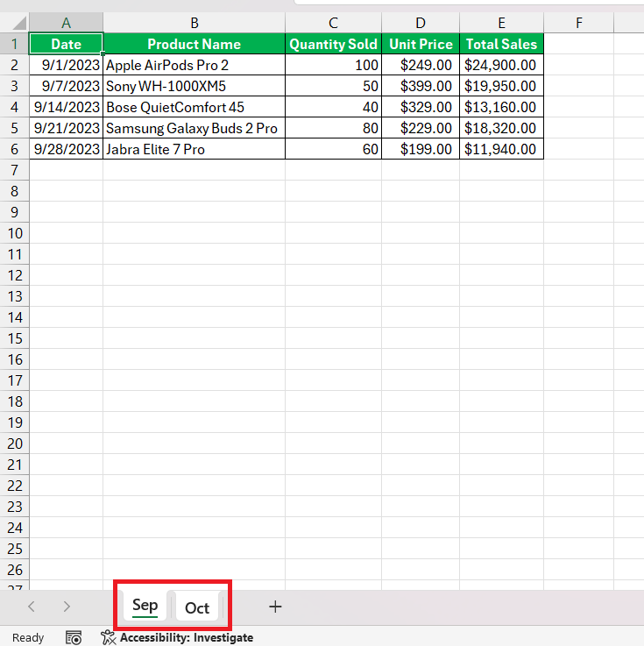Select the $249.00 unit price cell

click(421, 65)
